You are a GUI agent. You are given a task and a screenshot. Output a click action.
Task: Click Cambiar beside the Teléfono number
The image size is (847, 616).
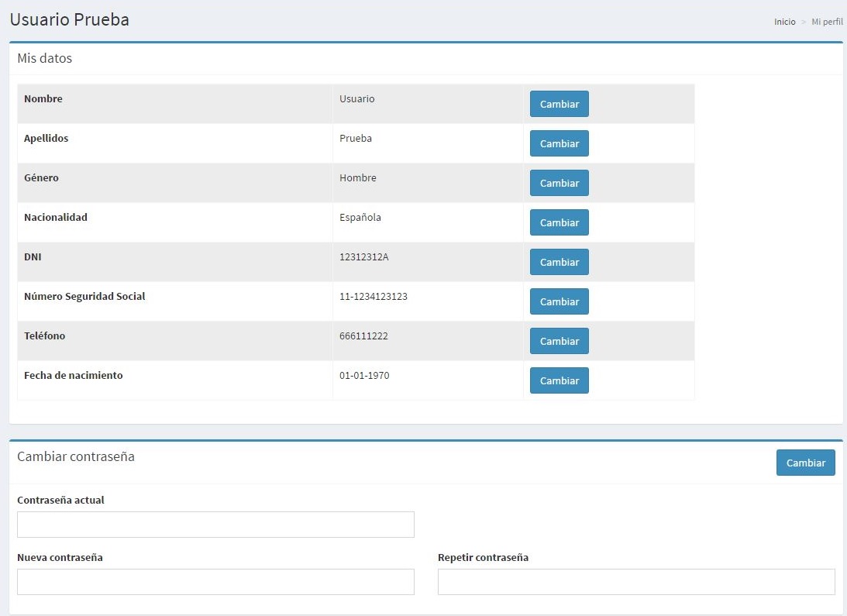[559, 341]
